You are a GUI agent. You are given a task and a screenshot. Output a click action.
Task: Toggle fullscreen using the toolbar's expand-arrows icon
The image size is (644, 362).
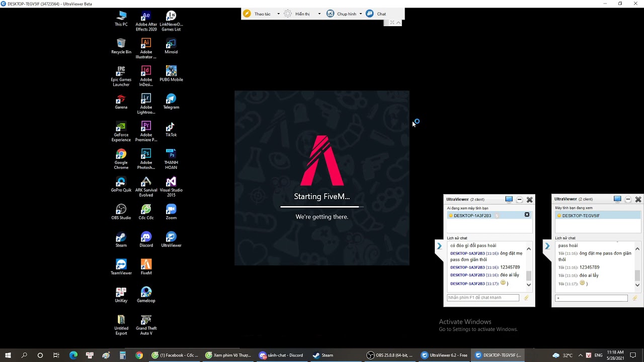pyautogui.click(x=392, y=23)
